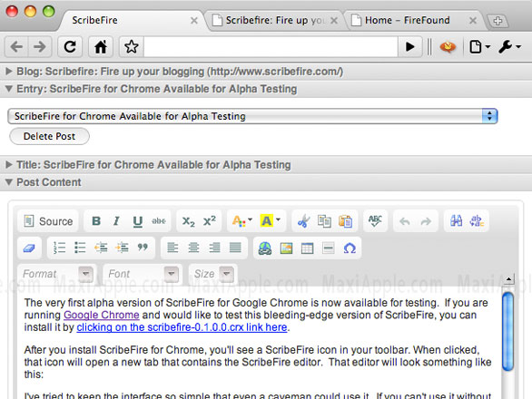Insert a table
This screenshot has width=532, height=399.
point(308,248)
